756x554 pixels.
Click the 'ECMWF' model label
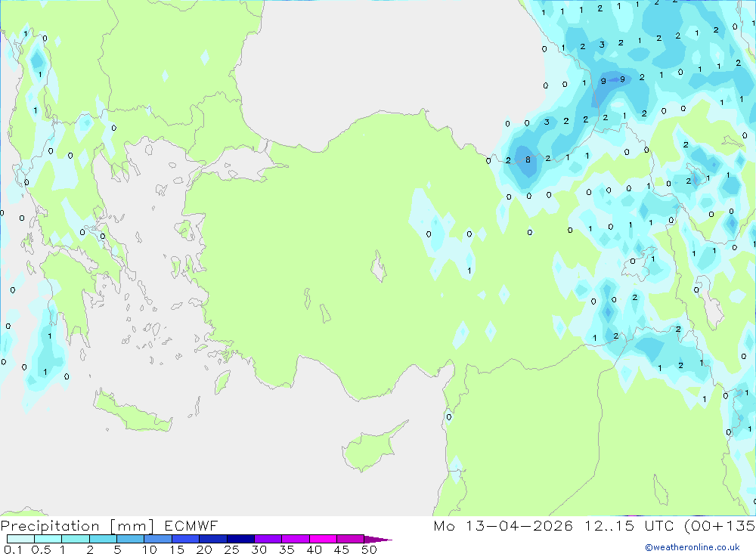point(191,526)
